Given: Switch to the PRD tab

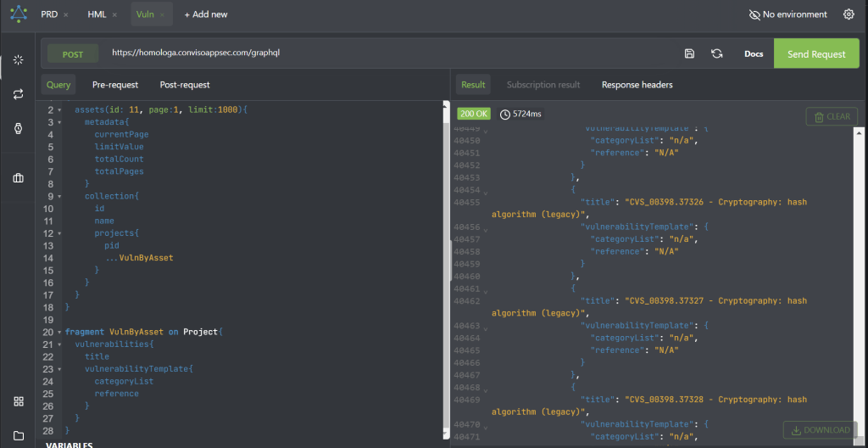Looking at the screenshot, I should click(49, 14).
